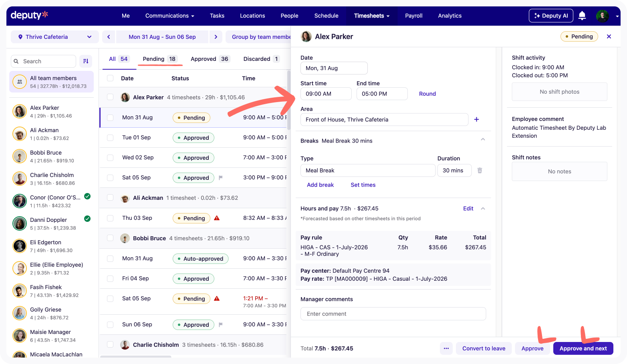Open Thrive Cafeteria location dropdown
This screenshot has height=364, width=627.
pos(54,37)
